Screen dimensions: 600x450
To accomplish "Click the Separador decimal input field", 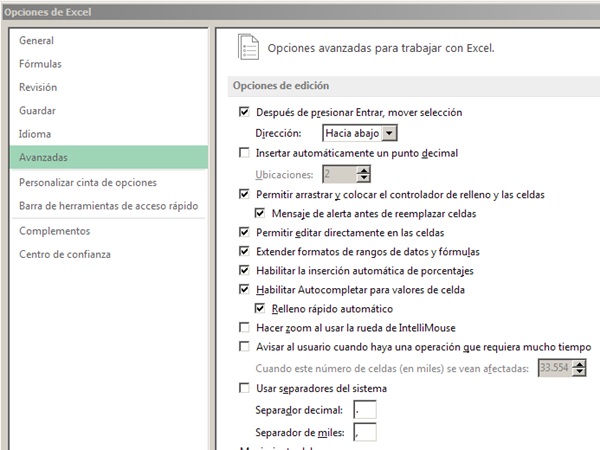I will (x=365, y=410).
